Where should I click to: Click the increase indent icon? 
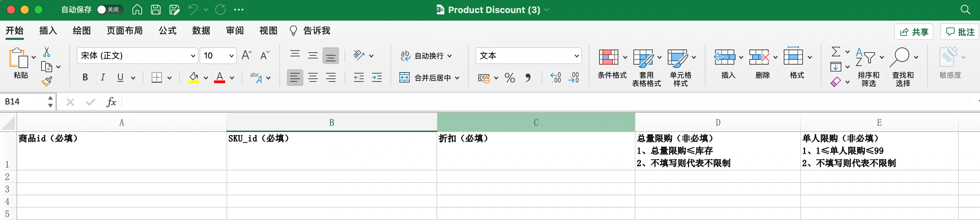[x=377, y=78]
